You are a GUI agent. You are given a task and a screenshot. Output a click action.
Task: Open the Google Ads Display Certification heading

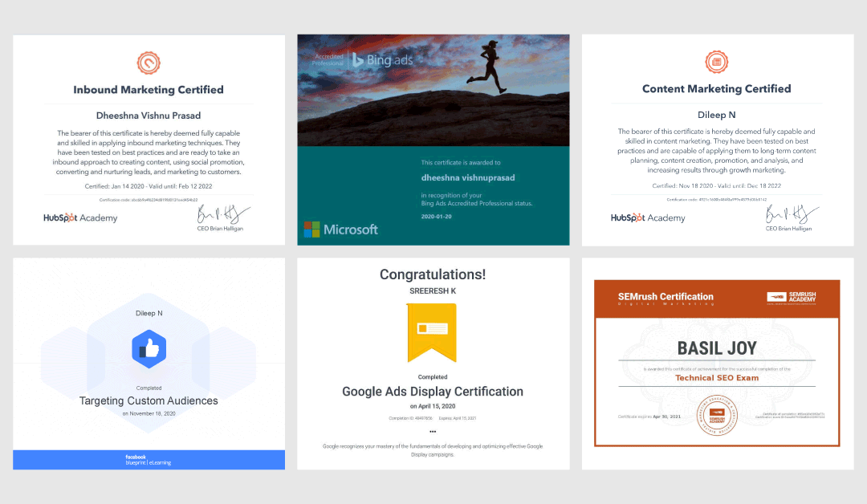433,392
